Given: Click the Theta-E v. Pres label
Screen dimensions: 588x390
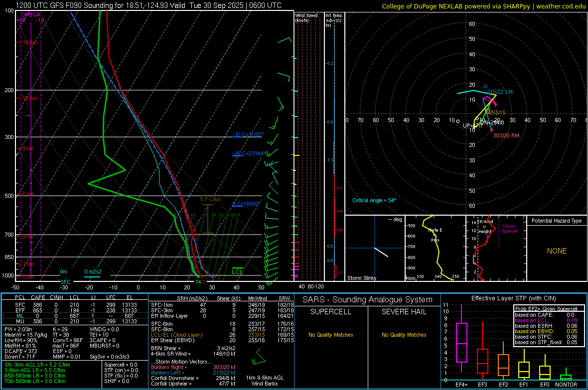Looking at the screenshot, I should 435,235.
